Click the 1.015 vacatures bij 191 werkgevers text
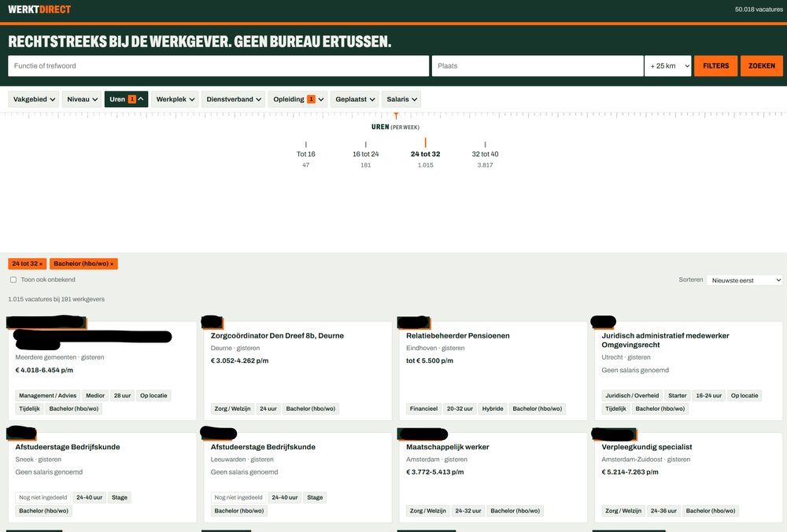 click(56, 299)
